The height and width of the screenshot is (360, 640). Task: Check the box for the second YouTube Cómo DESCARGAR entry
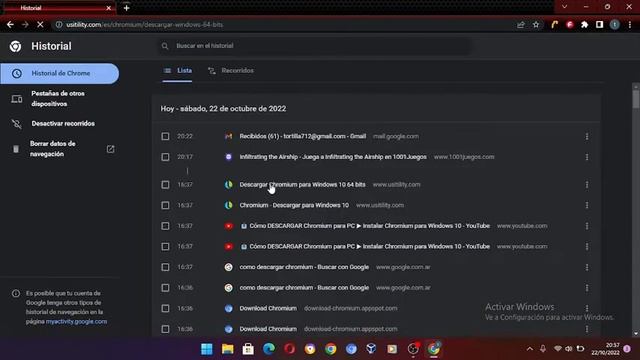pyautogui.click(x=165, y=247)
